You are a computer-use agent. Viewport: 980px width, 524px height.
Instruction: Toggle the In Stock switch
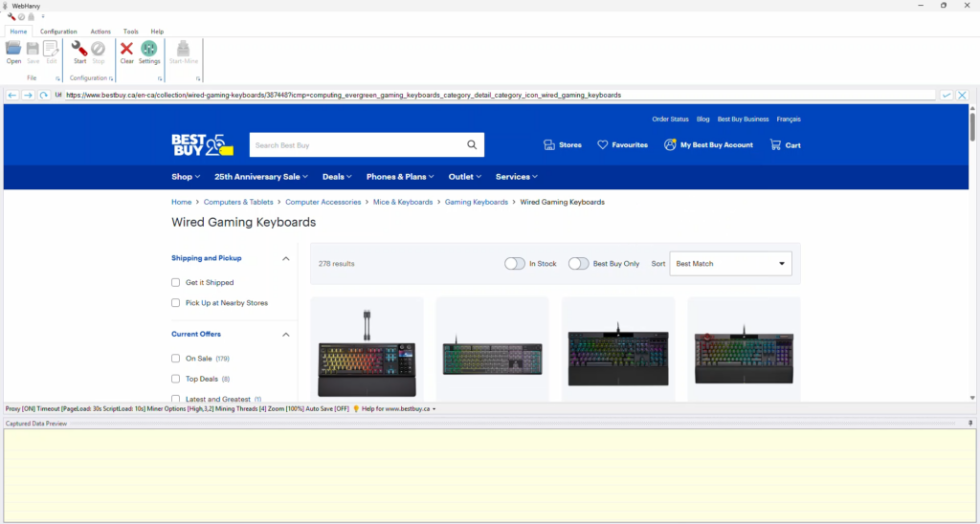[515, 264]
